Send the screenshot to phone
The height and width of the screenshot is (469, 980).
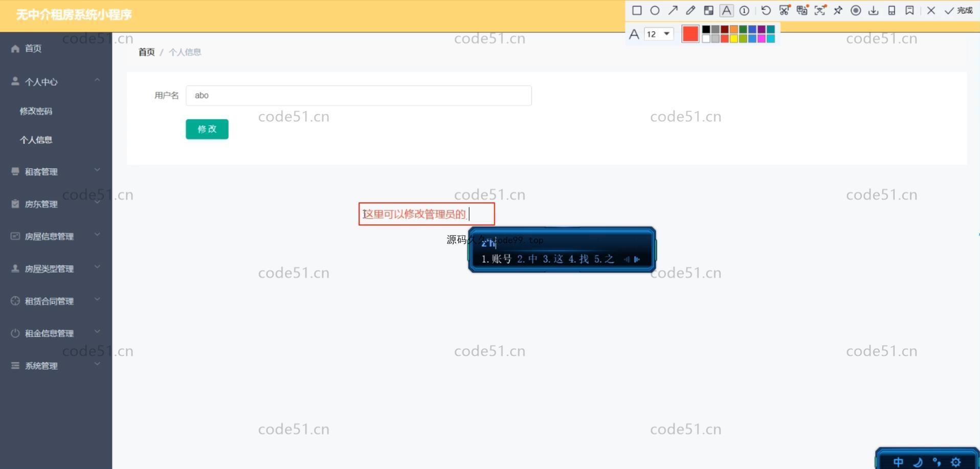(x=892, y=10)
